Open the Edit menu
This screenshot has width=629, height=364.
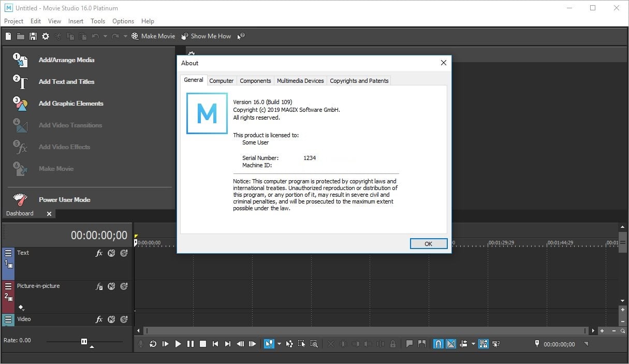point(36,21)
